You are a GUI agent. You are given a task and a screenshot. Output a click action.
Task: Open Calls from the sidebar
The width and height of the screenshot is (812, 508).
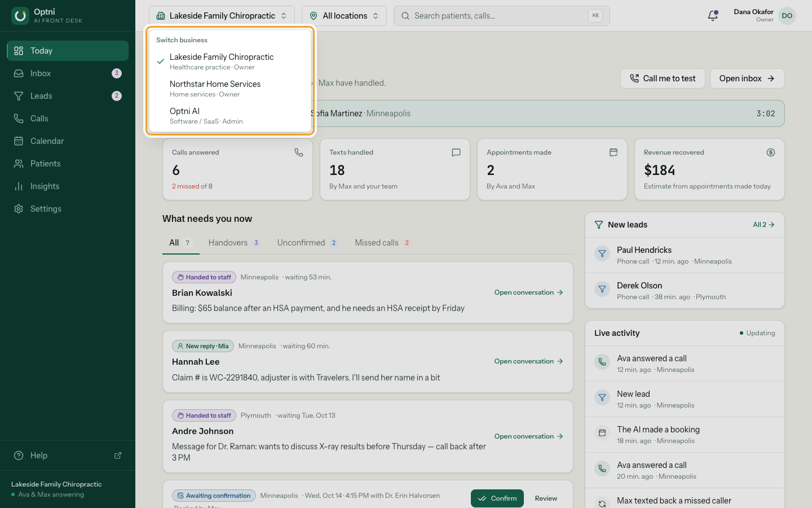(68, 119)
